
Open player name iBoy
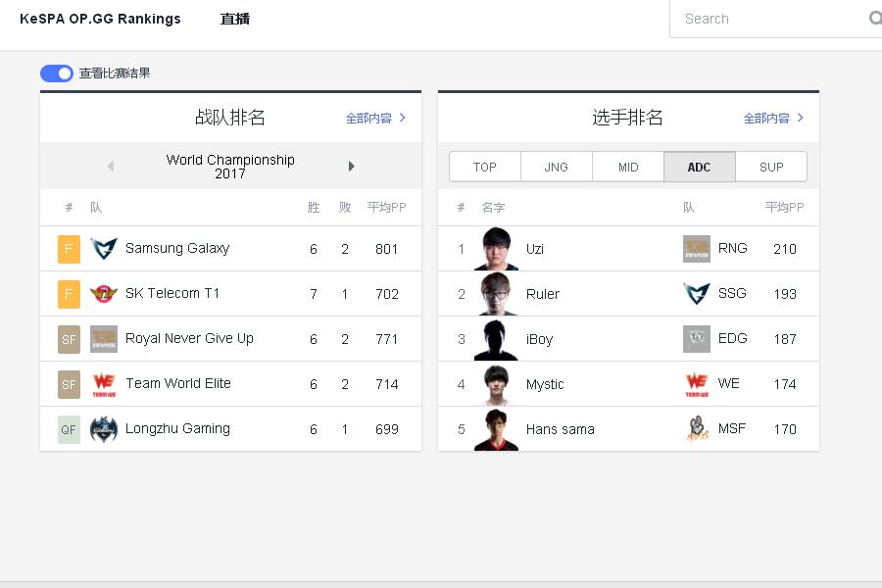[x=539, y=339]
